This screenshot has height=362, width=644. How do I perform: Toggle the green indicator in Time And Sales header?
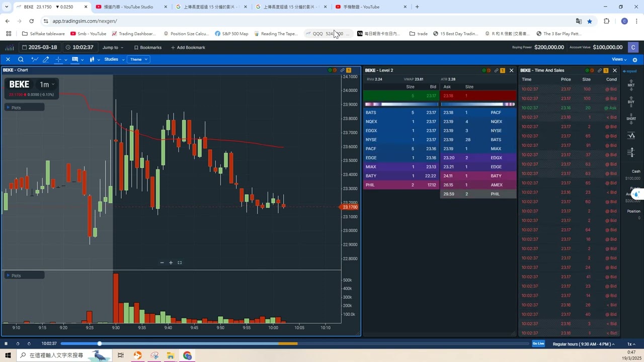coord(587,70)
